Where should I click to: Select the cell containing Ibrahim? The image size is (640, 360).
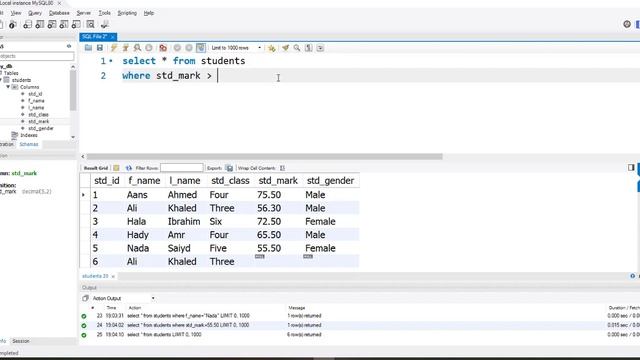184,222
